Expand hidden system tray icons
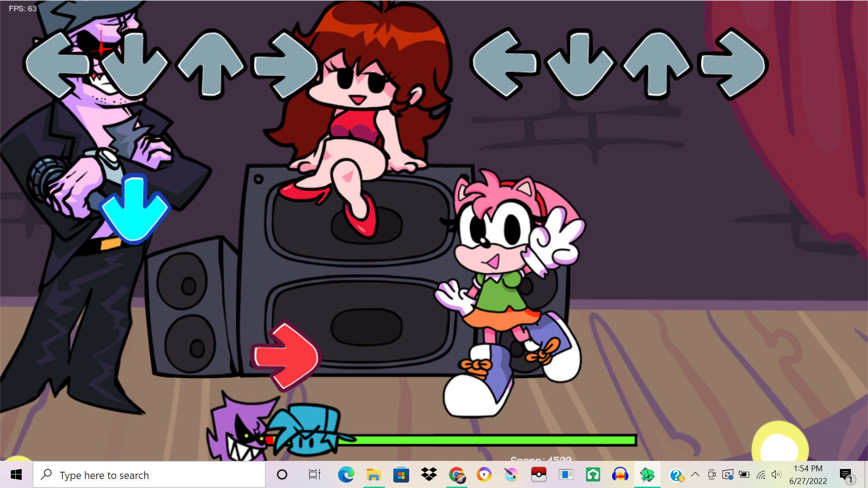Viewport: 868px width, 488px height. pos(696,475)
